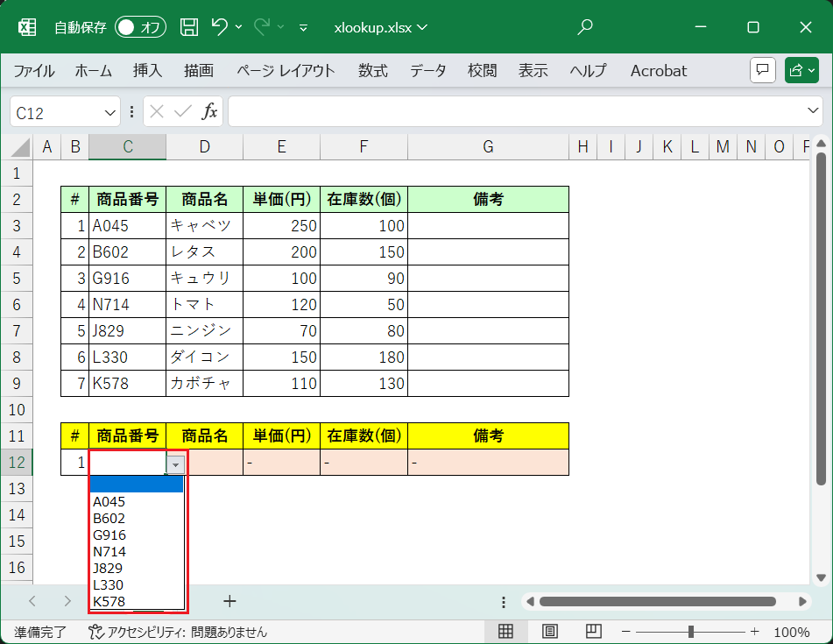Open the search magnifier in title bar
833x644 pixels.
pos(585,27)
